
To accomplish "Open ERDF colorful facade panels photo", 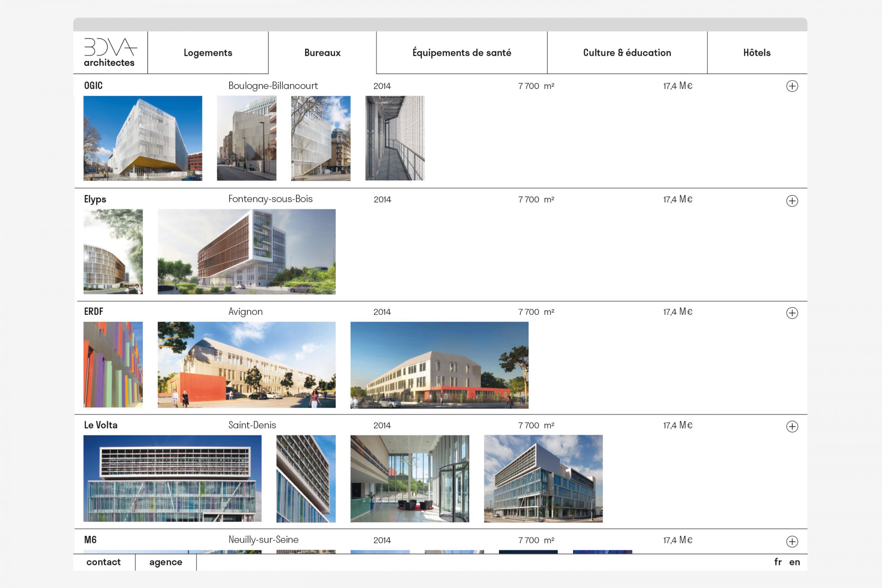I will point(113,364).
